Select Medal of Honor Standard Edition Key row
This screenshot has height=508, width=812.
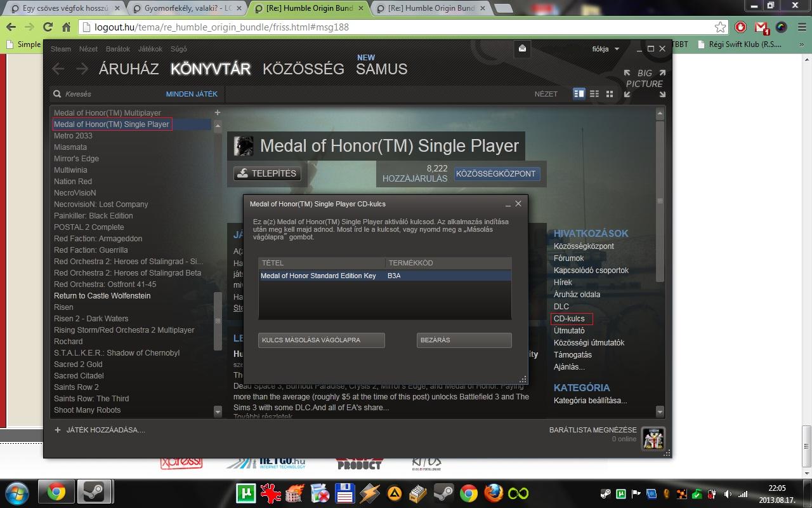pyautogui.click(x=384, y=276)
